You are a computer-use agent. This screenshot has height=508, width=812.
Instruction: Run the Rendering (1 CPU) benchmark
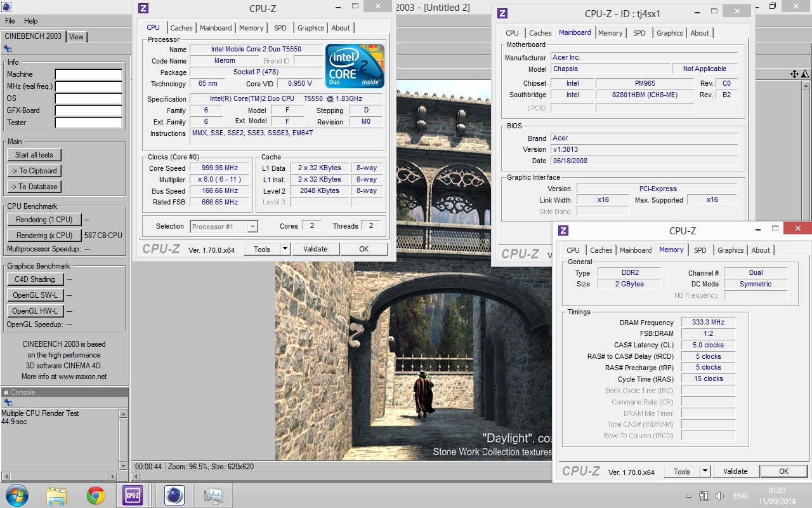(x=44, y=220)
